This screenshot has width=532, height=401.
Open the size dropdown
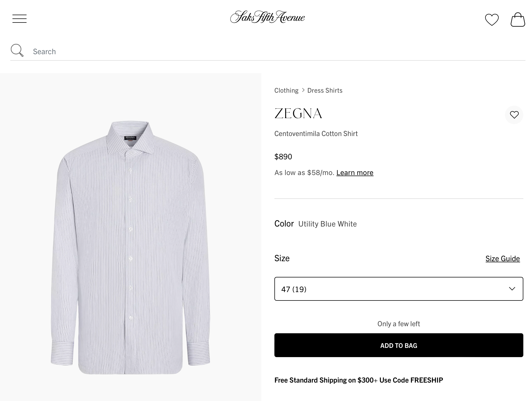tap(398, 289)
